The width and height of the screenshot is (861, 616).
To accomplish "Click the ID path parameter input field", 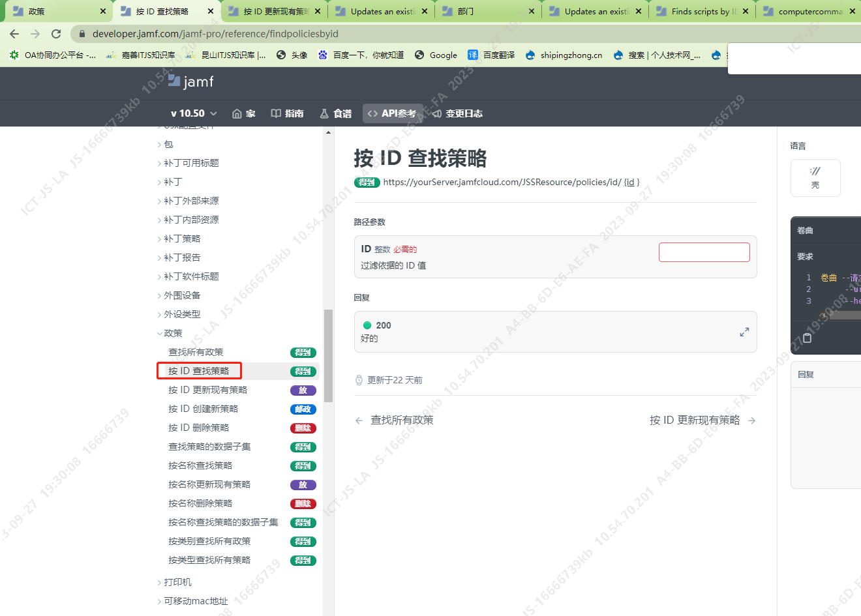I will pyautogui.click(x=704, y=252).
